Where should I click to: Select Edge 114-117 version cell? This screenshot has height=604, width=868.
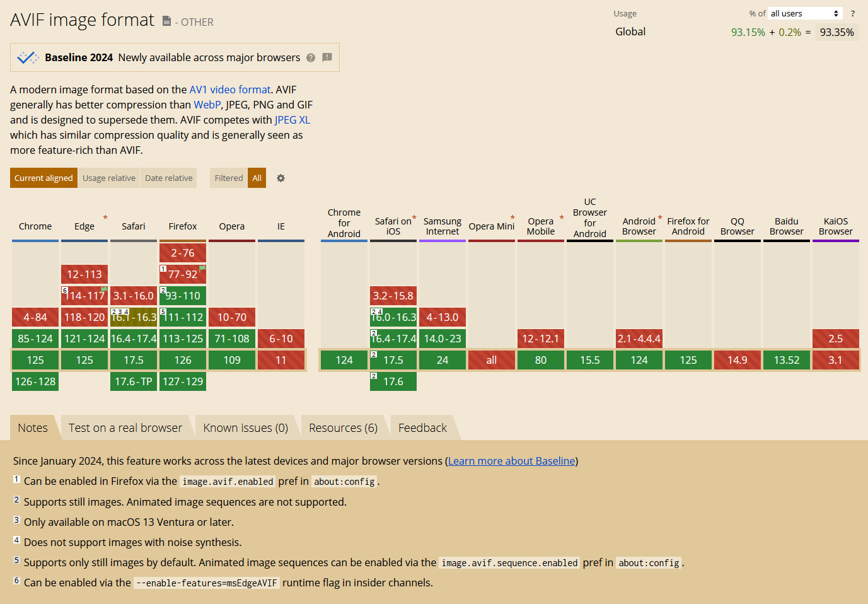pos(84,296)
